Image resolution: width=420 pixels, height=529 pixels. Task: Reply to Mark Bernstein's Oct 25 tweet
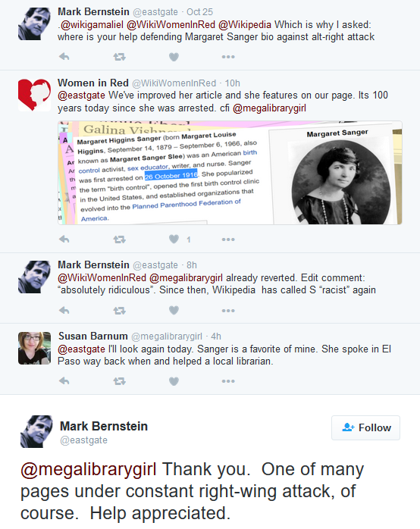click(x=64, y=57)
